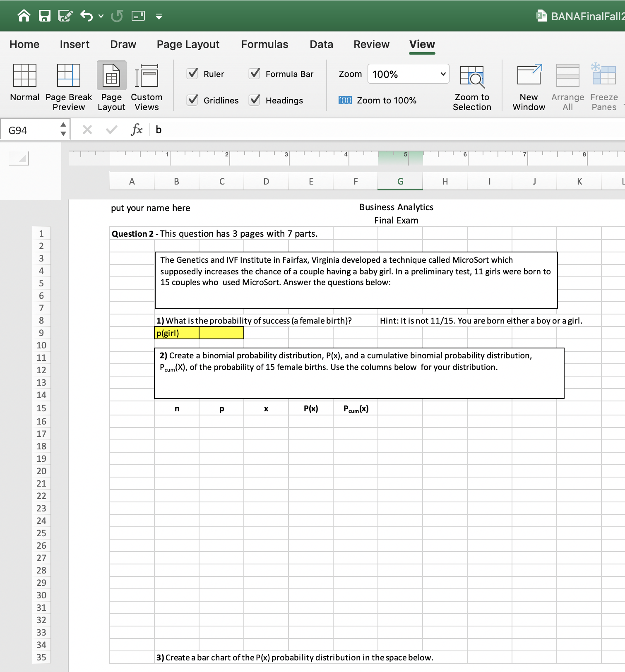The image size is (625, 672).
Task: Click Arrange All
Action: point(567,87)
